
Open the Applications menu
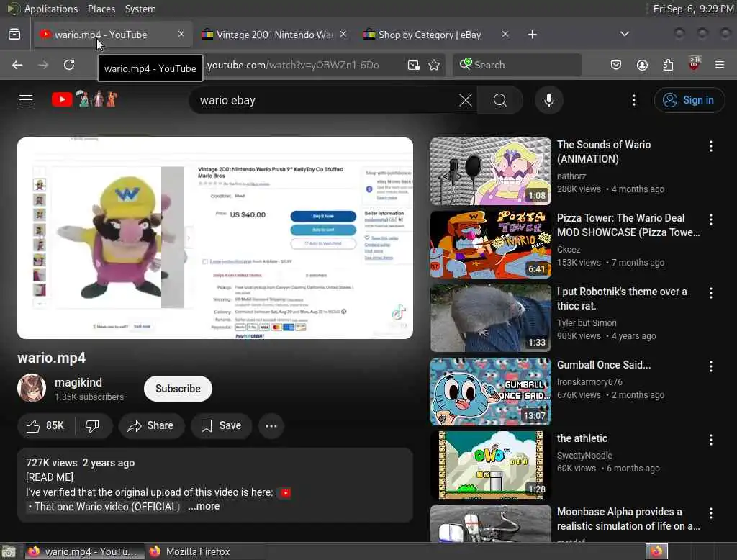(51, 9)
